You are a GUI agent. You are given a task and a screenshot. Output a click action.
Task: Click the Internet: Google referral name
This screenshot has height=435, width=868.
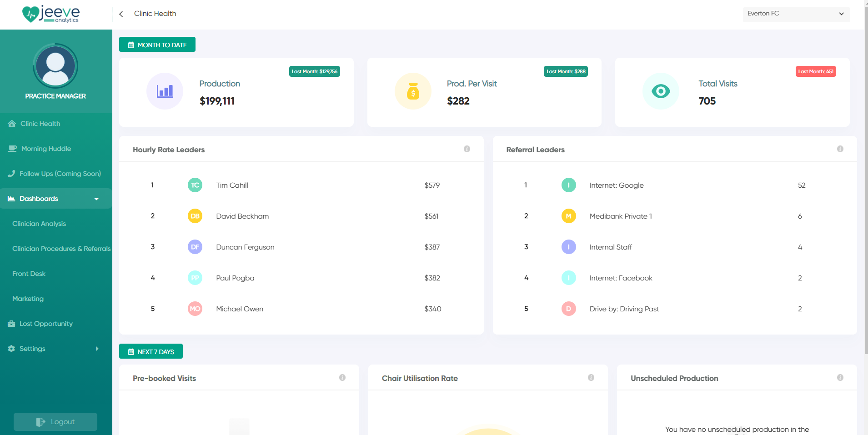click(x=617, y=185)
